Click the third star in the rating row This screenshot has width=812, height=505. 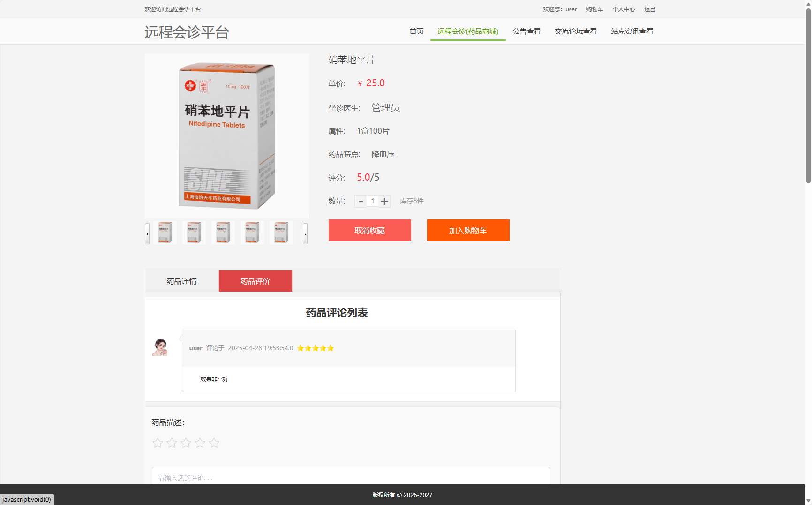186,443
